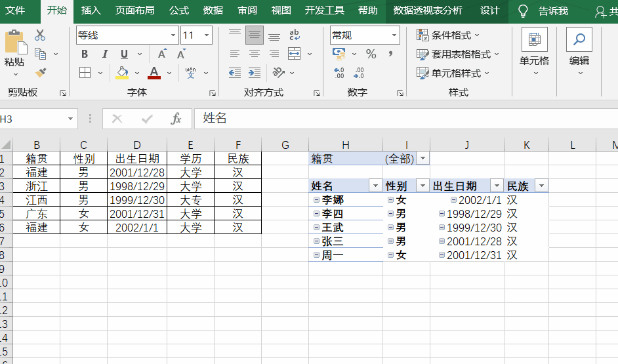Click Increase Decimal icon
The width and height of the screenshot is (618, 364).
tap(339, 73)
